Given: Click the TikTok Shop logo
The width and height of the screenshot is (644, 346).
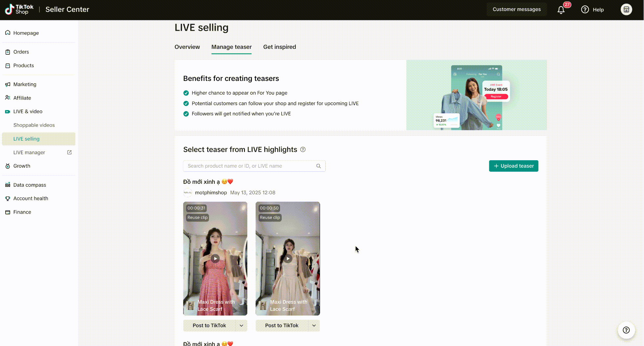Looking at the screenshot, I should coord(19,10).
